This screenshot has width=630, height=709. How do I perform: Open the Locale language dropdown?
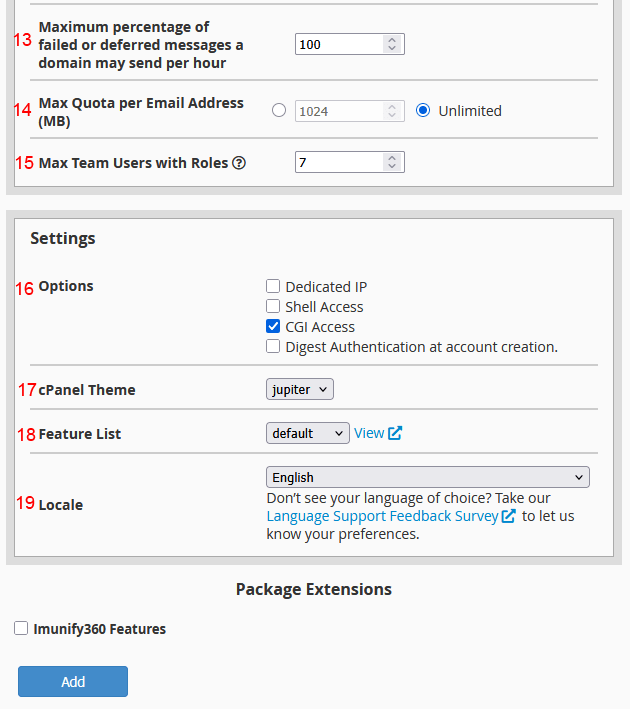point(427,477)
